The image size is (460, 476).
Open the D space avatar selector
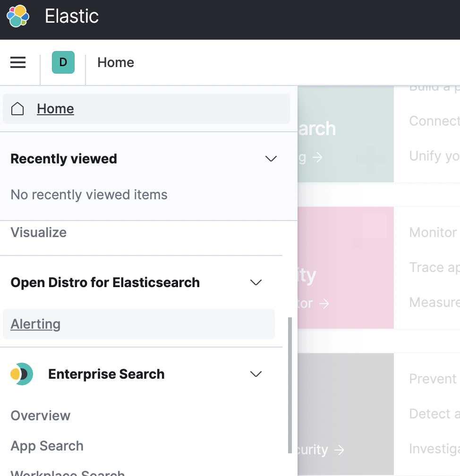pyautogui.click(x=63, y=62)
